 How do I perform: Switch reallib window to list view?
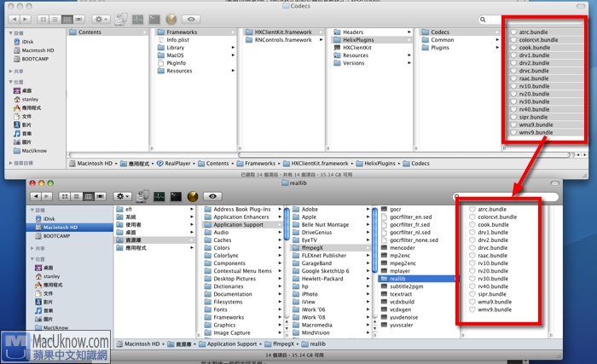(x=76, y=196)
